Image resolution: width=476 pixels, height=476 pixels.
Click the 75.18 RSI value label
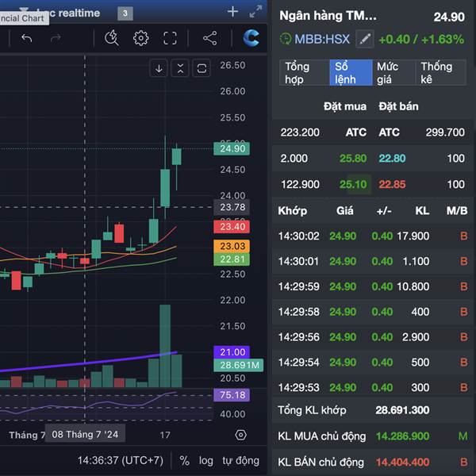[232, 395]
